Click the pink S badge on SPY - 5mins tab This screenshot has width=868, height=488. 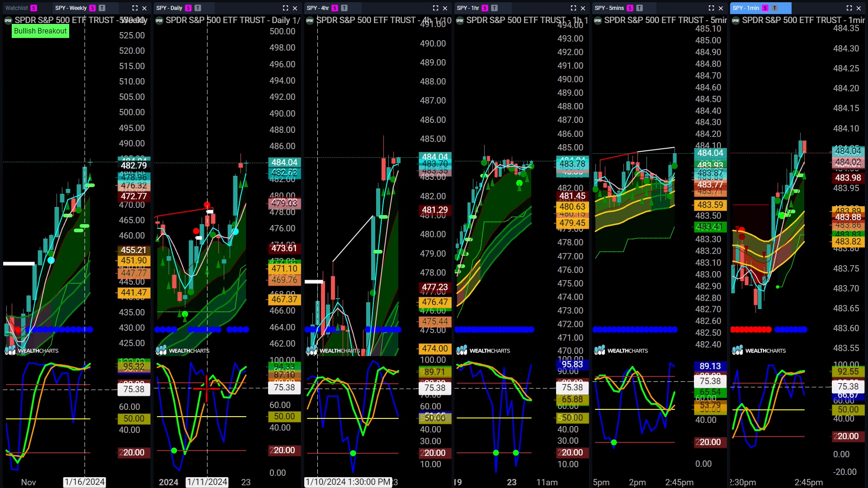tap(630, 8)
